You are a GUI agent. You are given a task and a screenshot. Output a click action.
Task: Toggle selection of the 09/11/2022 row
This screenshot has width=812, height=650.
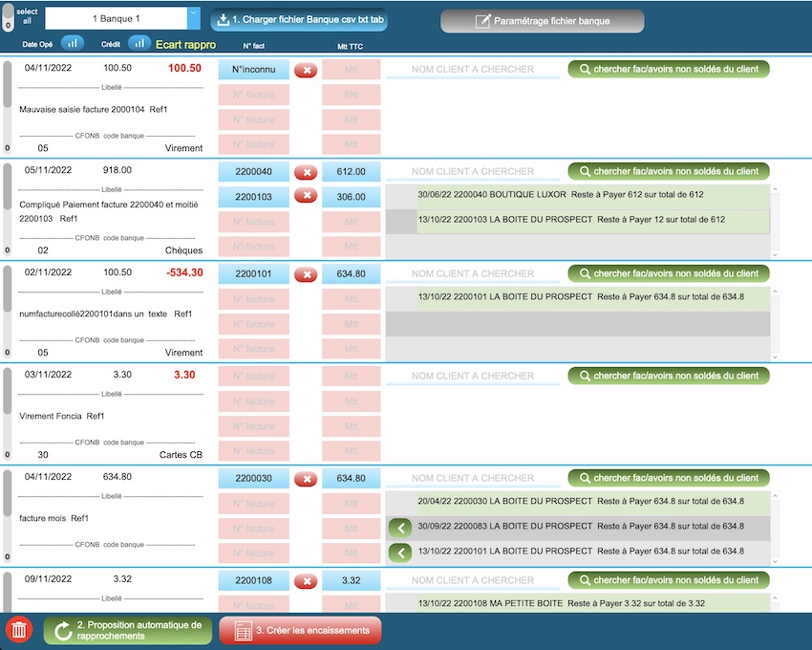pyautogui.click(x=8, y=592)
